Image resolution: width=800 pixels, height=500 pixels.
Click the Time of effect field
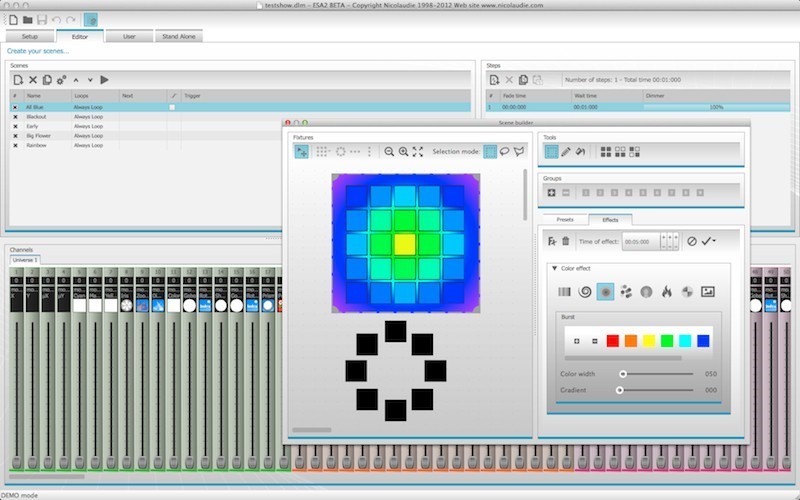[640, 241]
